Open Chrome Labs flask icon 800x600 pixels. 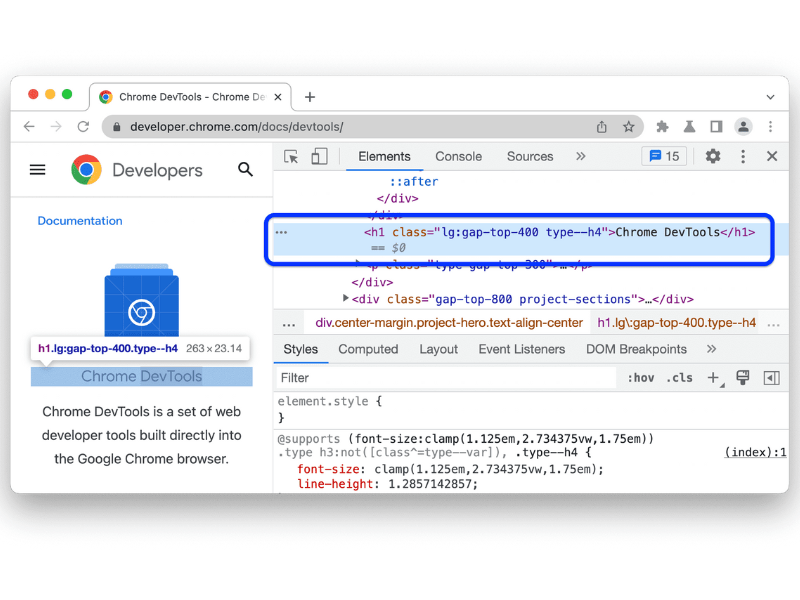[x=689, y=127]
